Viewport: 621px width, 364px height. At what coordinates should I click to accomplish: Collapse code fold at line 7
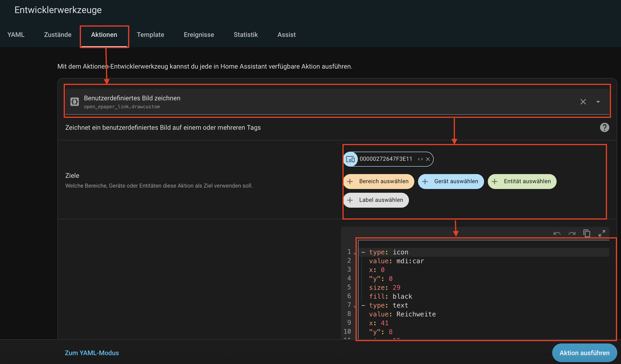(355, 306)
